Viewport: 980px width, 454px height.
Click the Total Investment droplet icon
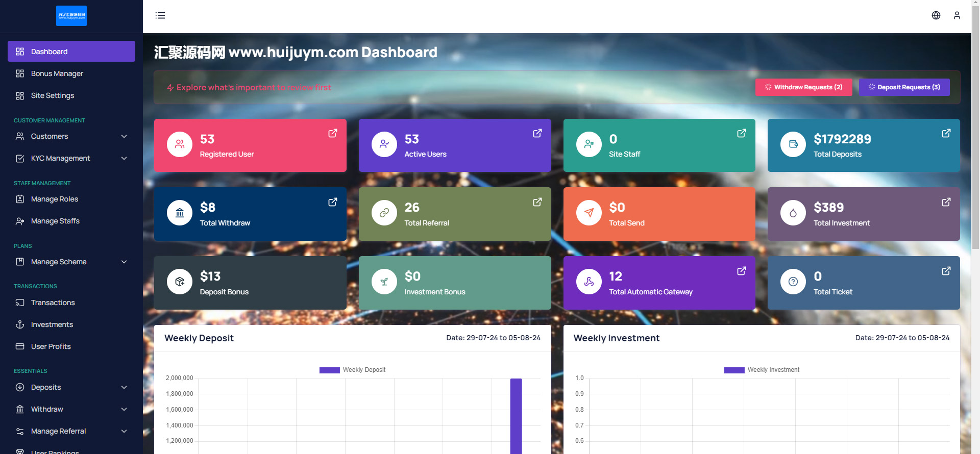(x=793, y=213)
